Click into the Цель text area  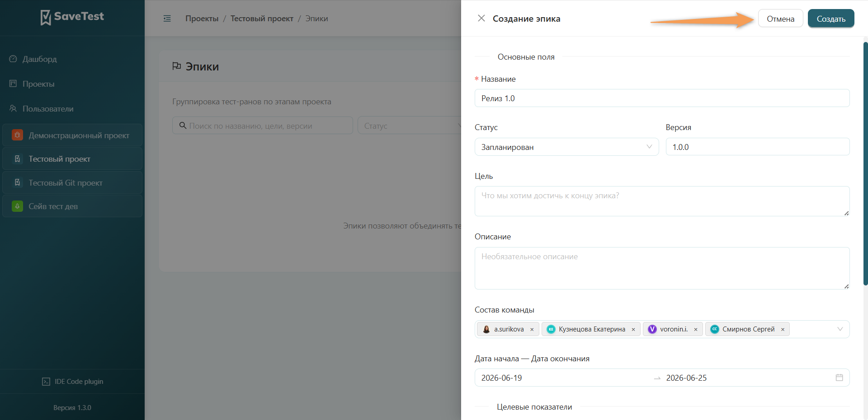pyautogui.click(x=662, y=201)
